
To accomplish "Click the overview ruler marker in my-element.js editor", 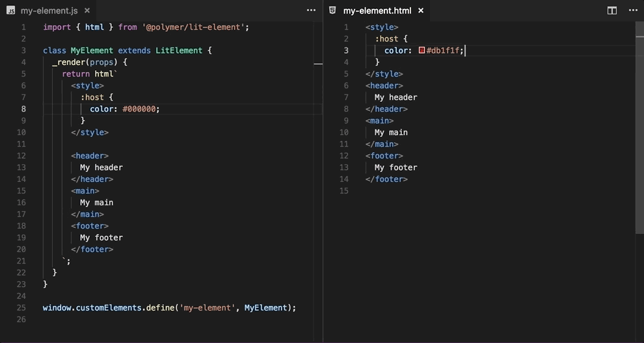I will pyautogui.click(x=318, y=64).
